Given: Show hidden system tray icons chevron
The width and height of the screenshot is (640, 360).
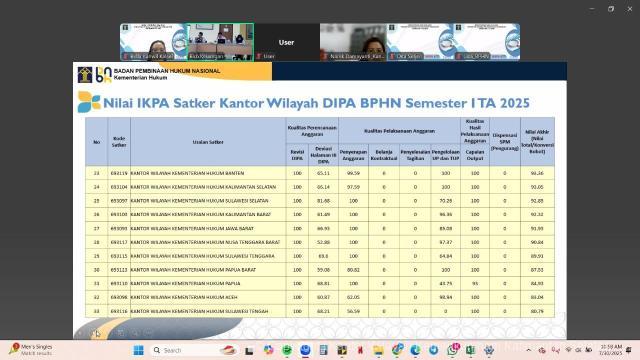Looking at the screenshot, I should (x=529, y=350).
